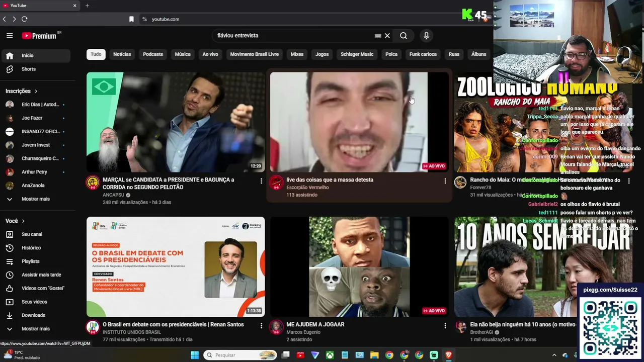Open File Explorer from the taskbar
644x362 pixels.
[374, 355]
